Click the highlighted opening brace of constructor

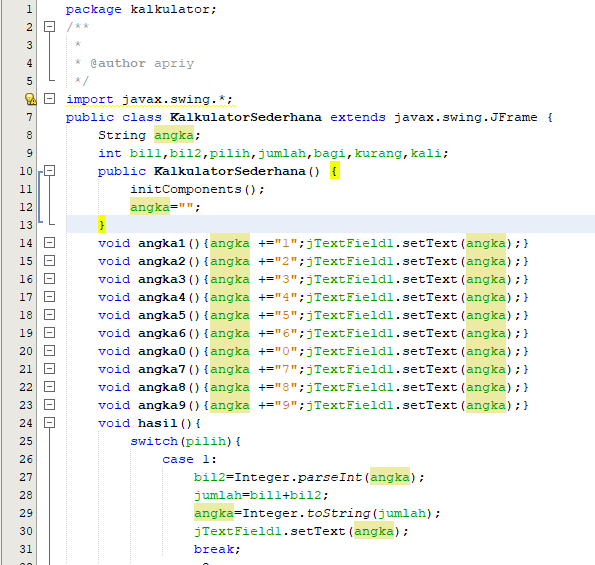(x=335, y=171)
